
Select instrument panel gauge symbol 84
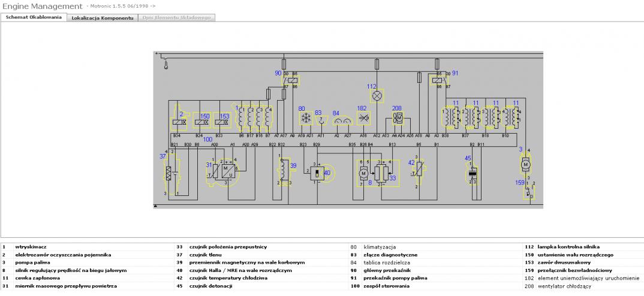click(x=342, y=120)
